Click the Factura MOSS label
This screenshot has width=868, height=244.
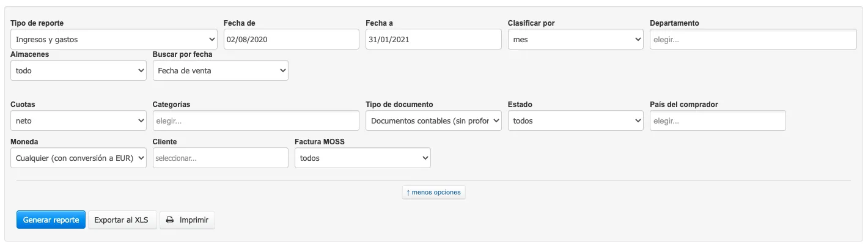coord(320,142)
